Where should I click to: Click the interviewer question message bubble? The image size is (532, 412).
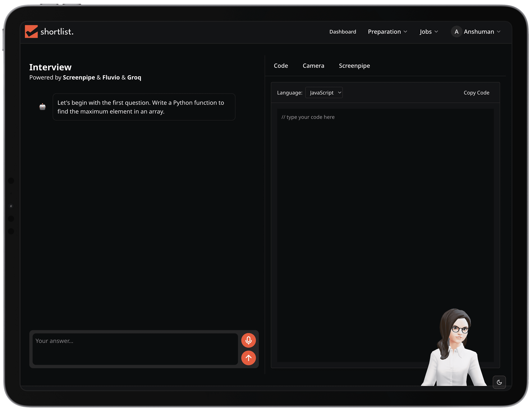coord(144,107)
